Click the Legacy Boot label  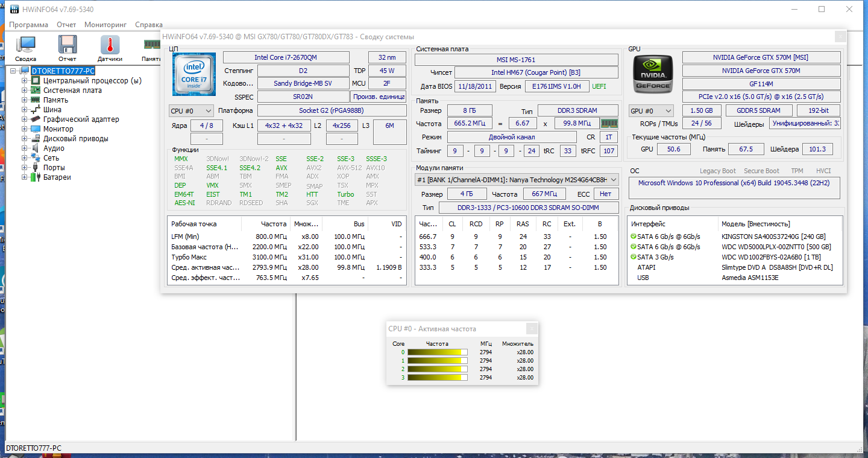click(718, 171)
